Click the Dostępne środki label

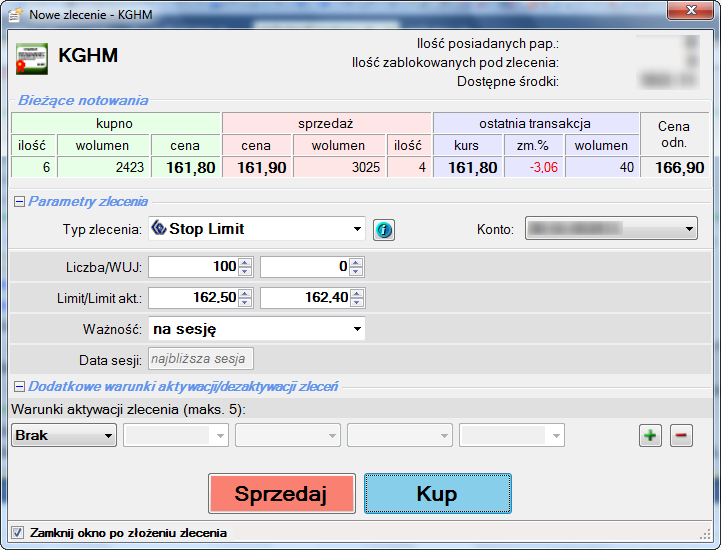pos(508,82)
